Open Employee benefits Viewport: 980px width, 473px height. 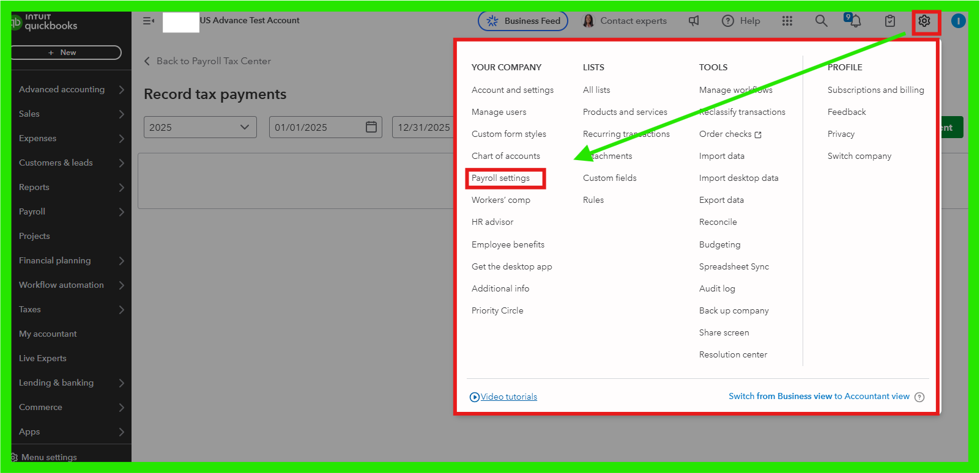(508, 244)
